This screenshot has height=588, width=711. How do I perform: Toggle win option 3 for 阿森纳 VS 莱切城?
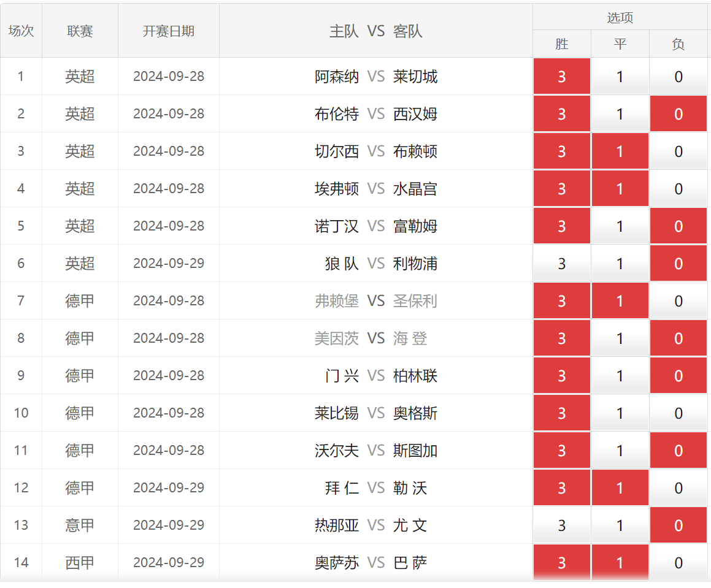pos(562,76)
